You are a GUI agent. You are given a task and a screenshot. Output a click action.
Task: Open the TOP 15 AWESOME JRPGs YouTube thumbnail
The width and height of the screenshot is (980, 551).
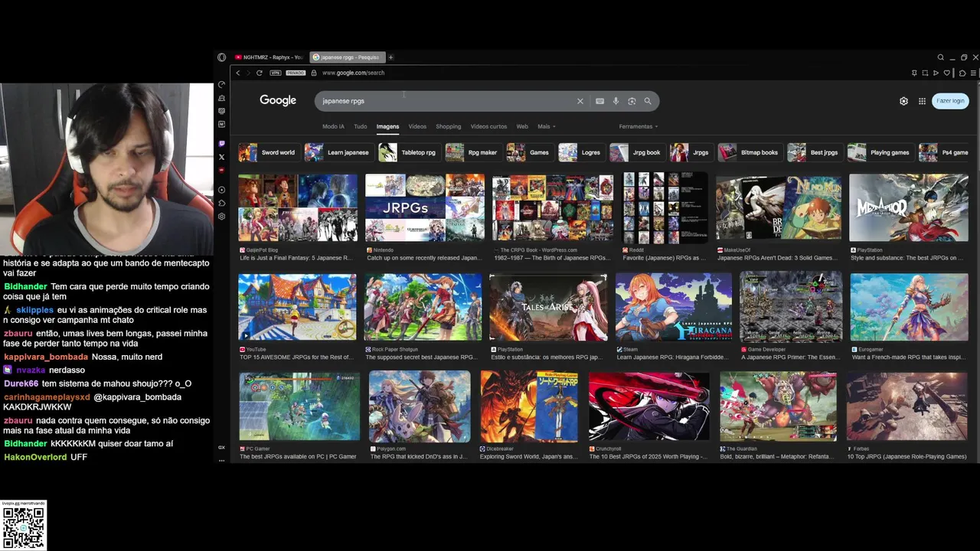pos(297,307)
